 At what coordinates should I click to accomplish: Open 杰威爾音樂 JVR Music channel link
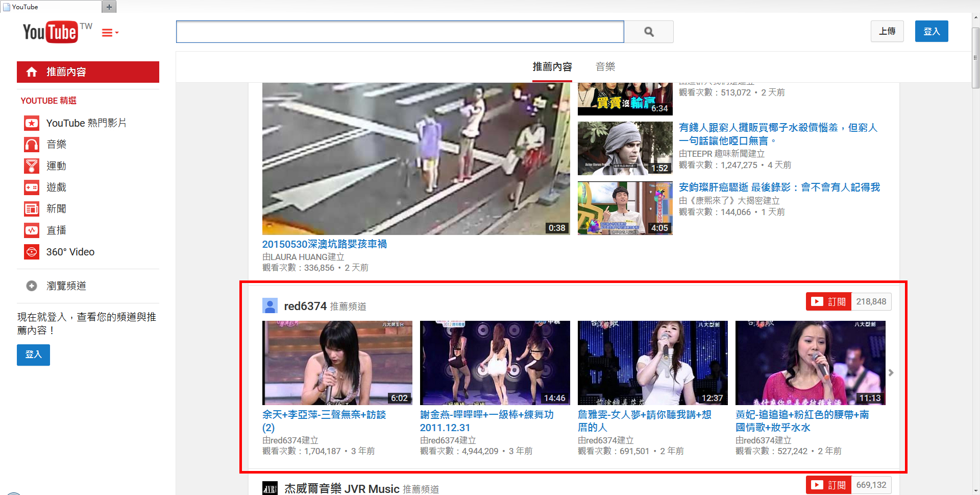[x=342, y=489]
